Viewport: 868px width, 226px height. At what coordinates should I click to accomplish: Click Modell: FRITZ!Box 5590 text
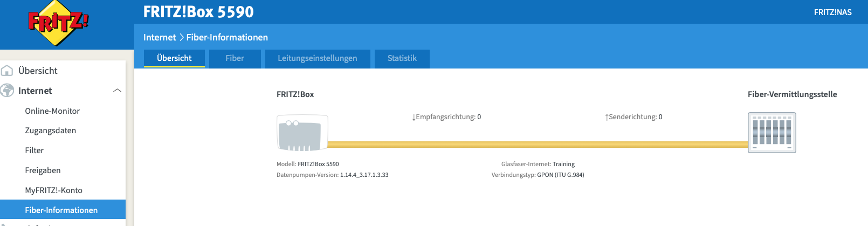(308, 164)
